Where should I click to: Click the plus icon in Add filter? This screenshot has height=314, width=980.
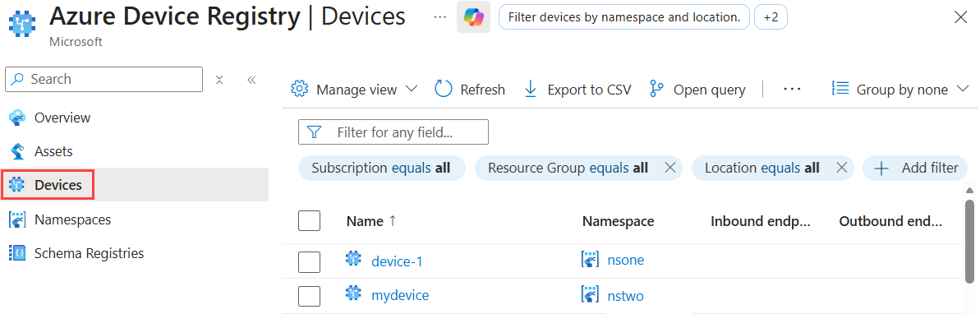881,168
